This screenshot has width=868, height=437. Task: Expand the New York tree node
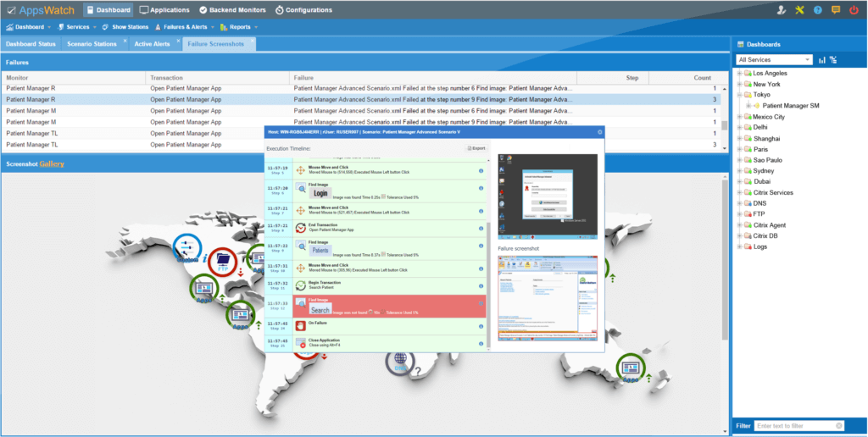tap(739, 85)
